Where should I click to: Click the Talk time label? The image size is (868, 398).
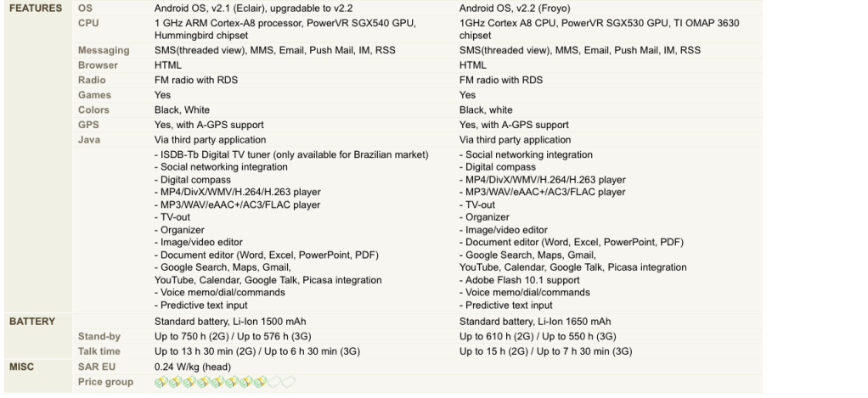coord(99,351)
